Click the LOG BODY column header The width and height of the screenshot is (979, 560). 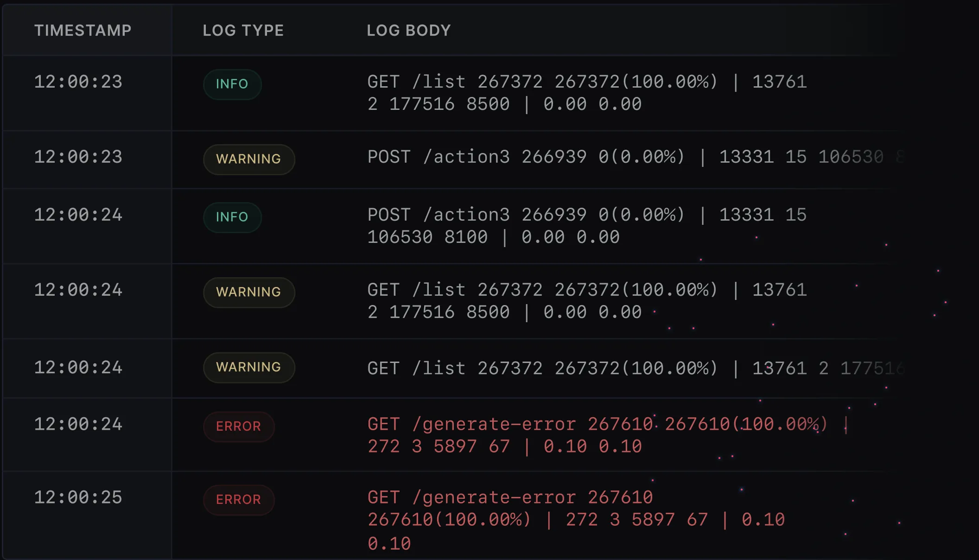(x=408, y=31)
